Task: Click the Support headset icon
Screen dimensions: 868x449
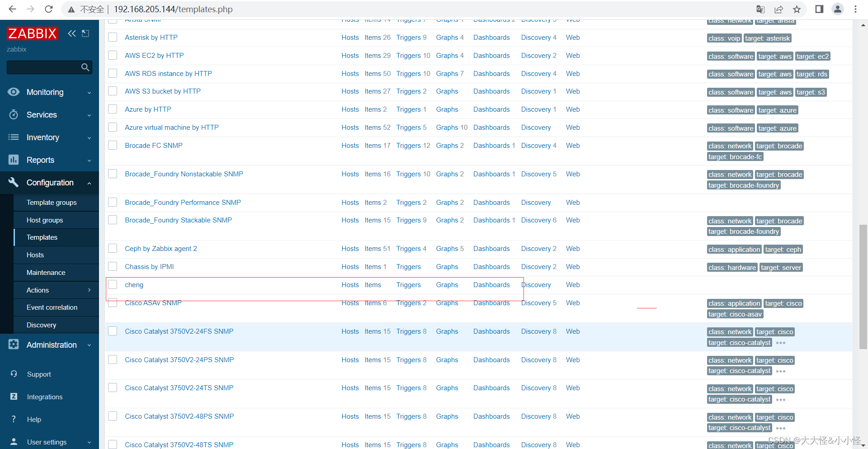Action: (14, 374)
